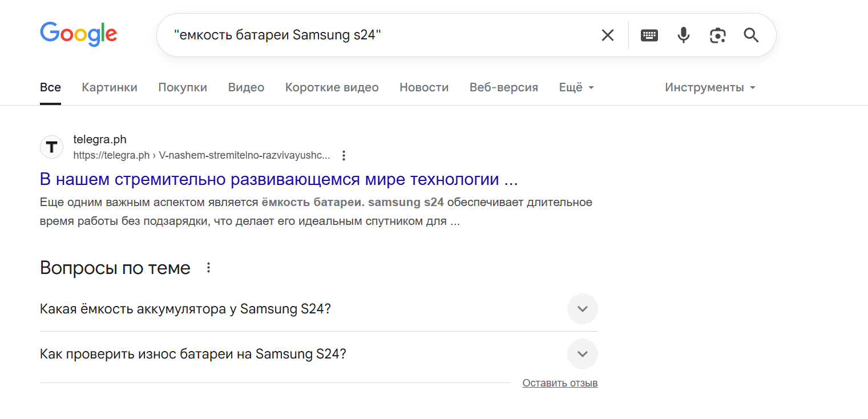868x419 pixels.
Task: Click the Google logo to return home
Action: point(78,34)
